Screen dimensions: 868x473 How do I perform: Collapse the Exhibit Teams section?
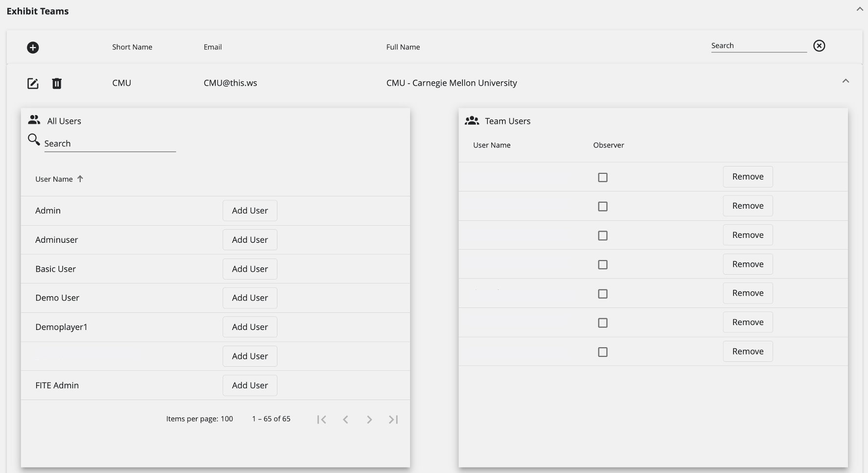(859, 9)
